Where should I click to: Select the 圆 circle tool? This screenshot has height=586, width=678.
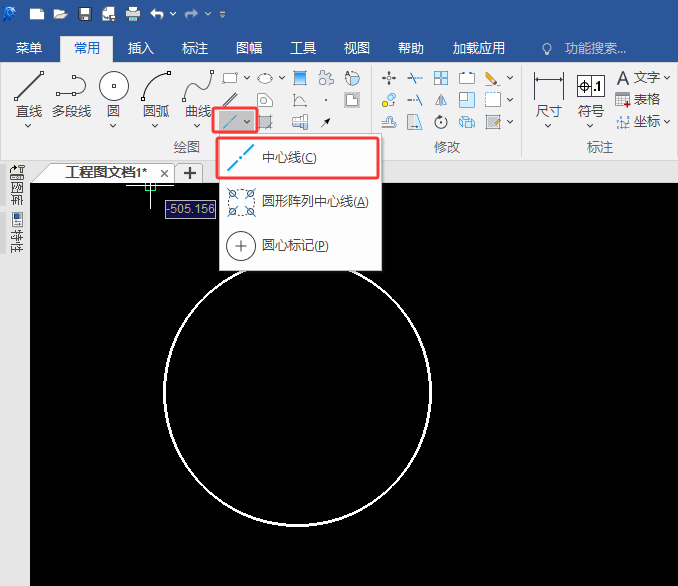click(114, 95)
